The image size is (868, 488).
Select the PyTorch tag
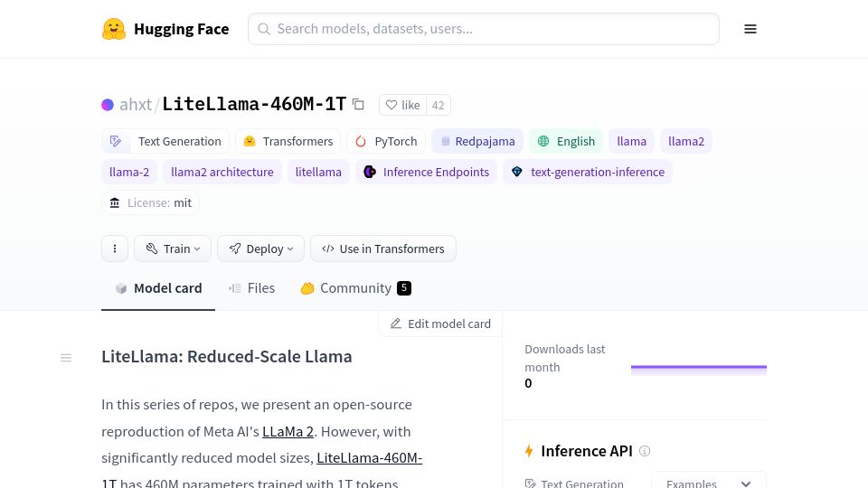[386, 141]
